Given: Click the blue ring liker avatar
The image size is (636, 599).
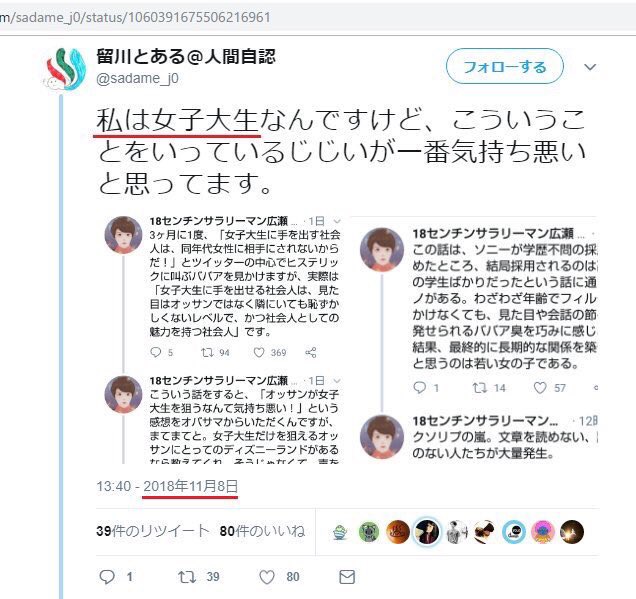Looking at the screenshot, I should (514, 532).
